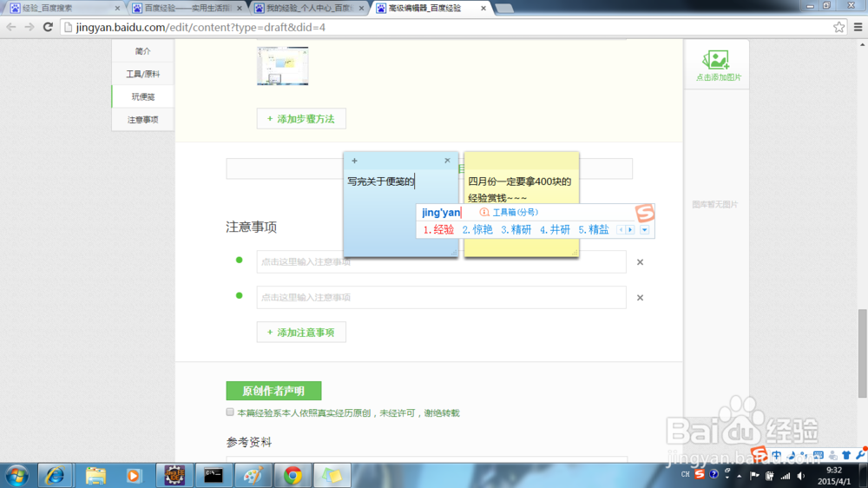Open the network signal tray icon
This screenshot has width=868, height=488.
click(x=786, y=476)
